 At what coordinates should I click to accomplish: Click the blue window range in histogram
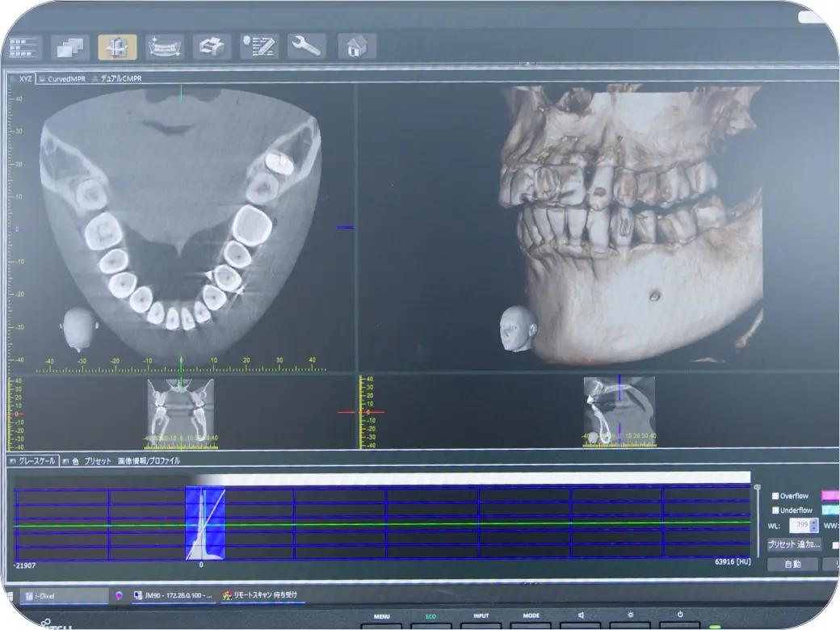click(205, 523)
